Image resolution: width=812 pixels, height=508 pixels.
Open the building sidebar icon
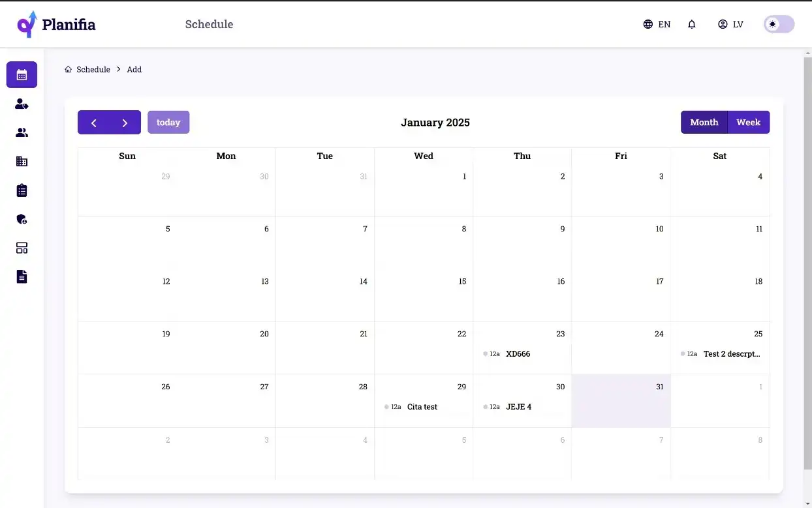(22, 161)
